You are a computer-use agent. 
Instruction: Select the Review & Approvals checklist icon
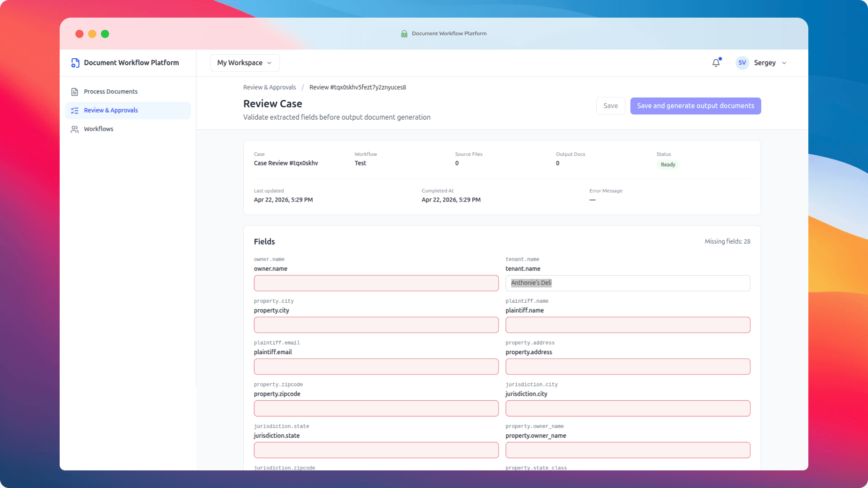click(75, 110)
